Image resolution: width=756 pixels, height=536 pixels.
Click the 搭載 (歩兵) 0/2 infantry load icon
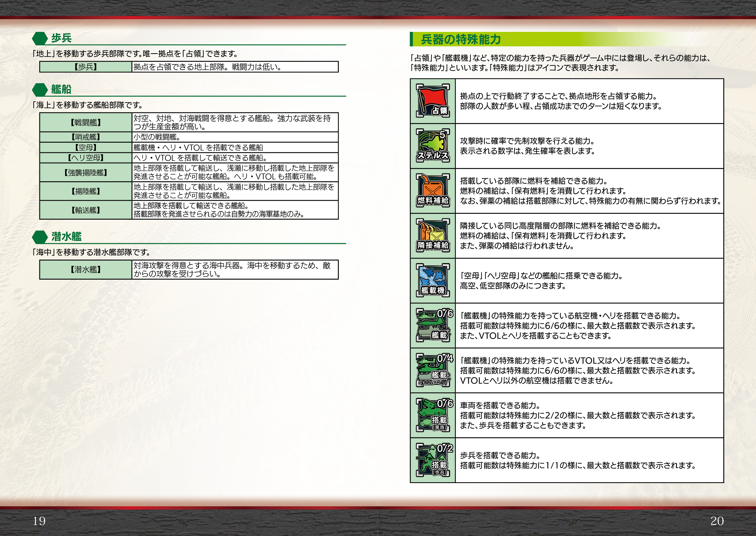click(x=434, y=460)
